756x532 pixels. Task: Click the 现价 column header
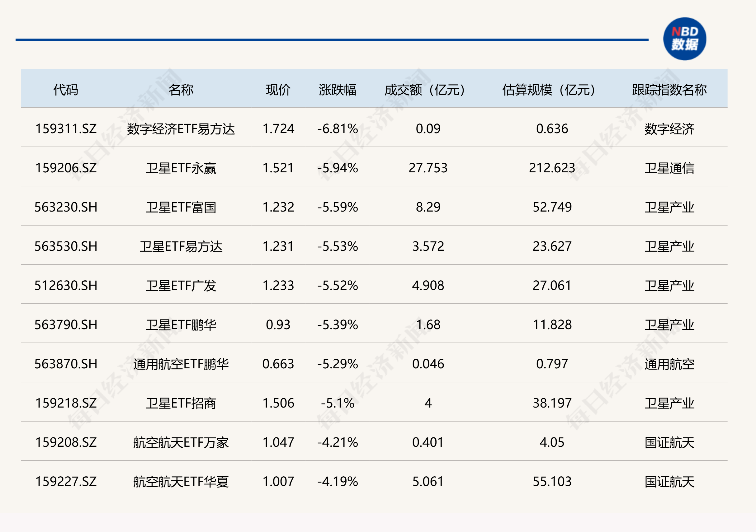(278, 90)
